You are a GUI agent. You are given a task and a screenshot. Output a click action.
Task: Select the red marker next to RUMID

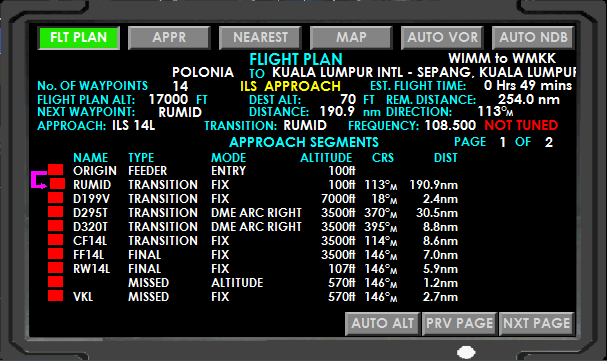pos(57,183)
